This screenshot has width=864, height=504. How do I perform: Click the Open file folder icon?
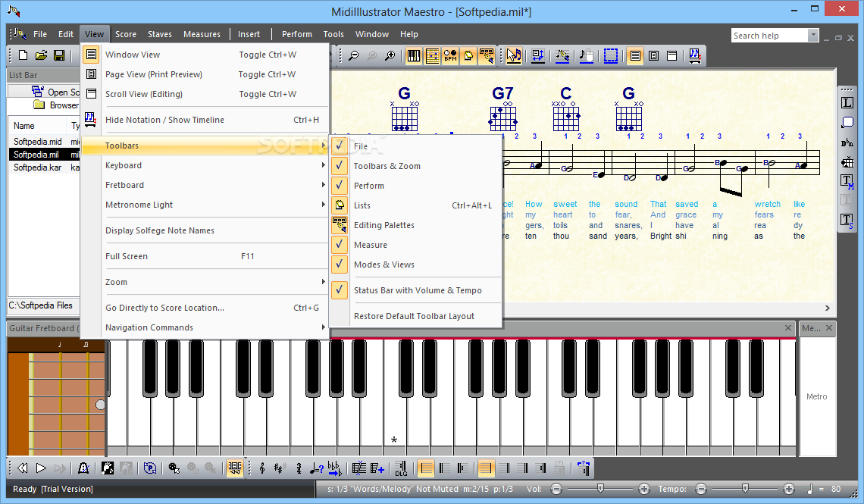41,55
